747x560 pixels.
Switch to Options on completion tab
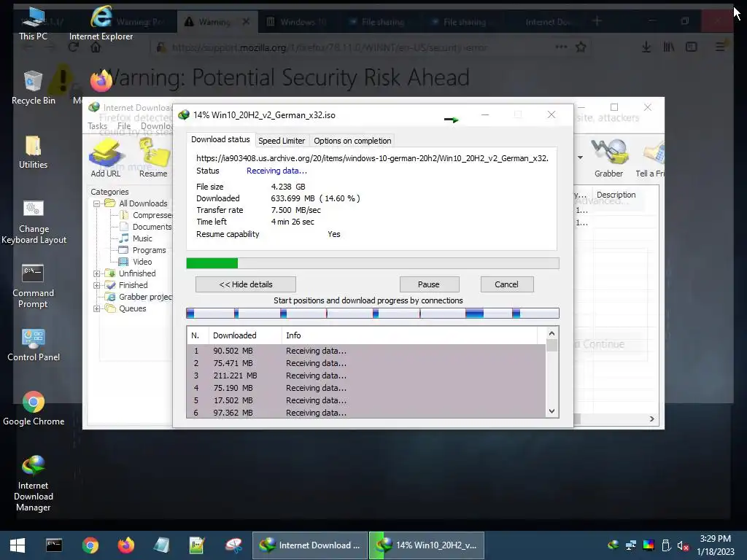(352, 141)
